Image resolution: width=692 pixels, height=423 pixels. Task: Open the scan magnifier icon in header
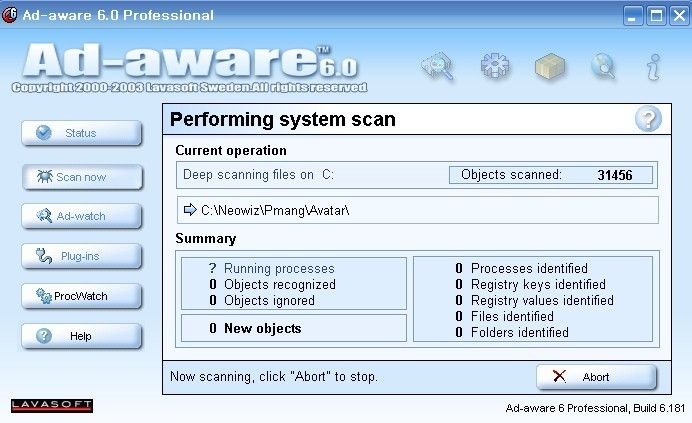(438, 66)
